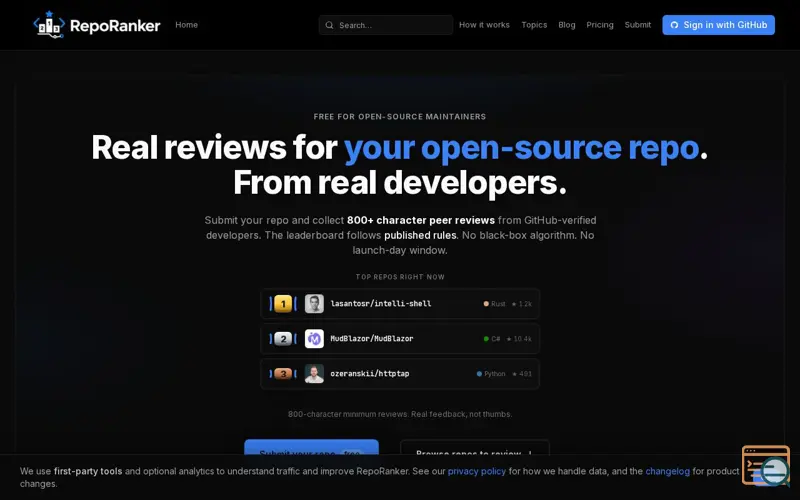Open lasantosr/intelli-shell repo row
Image resolution: width=800 pixels, height=500 pixels.
point(400,304)
